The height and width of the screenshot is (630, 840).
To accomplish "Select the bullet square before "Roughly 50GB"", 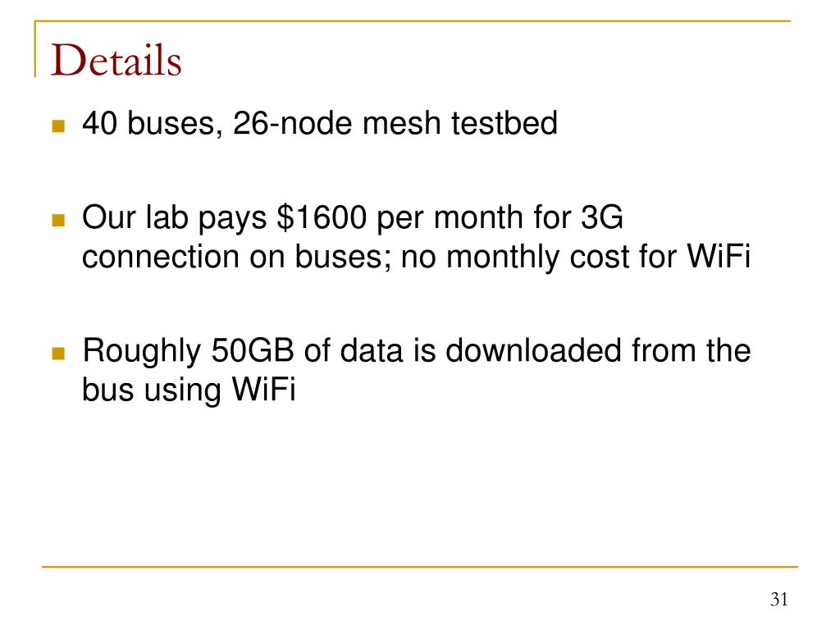I will pyautogui.click(x=58, y=354).
